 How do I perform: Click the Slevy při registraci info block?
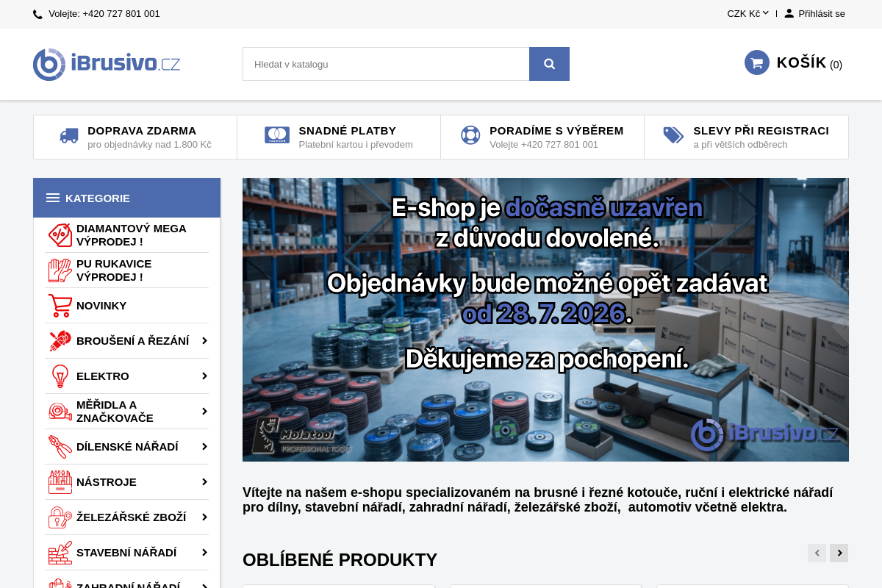click(x=746, y=137)
